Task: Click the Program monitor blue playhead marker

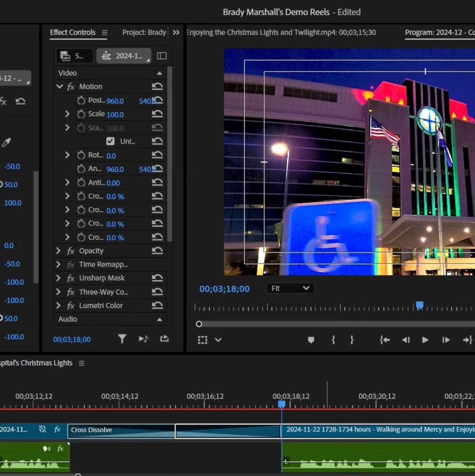Action: 420,305
